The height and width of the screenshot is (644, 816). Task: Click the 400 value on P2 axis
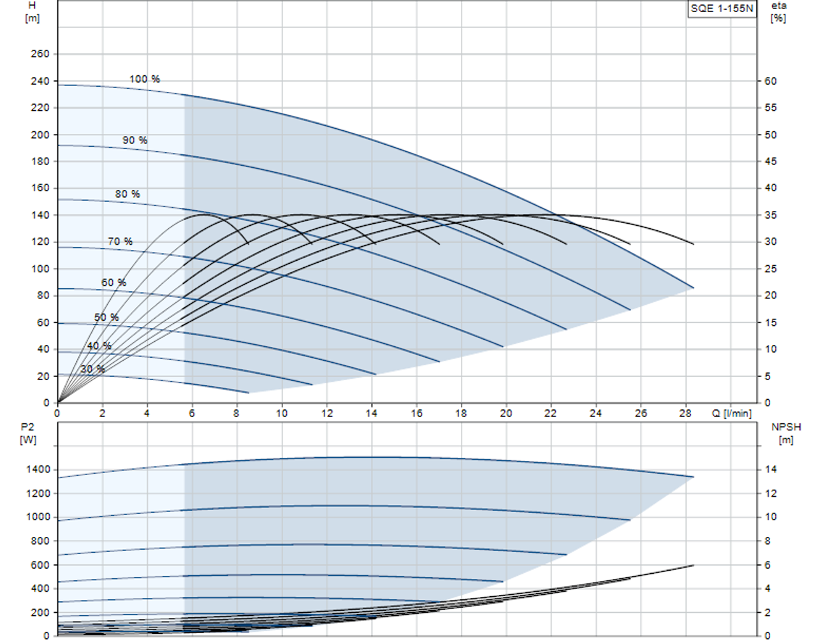point(40,589)
